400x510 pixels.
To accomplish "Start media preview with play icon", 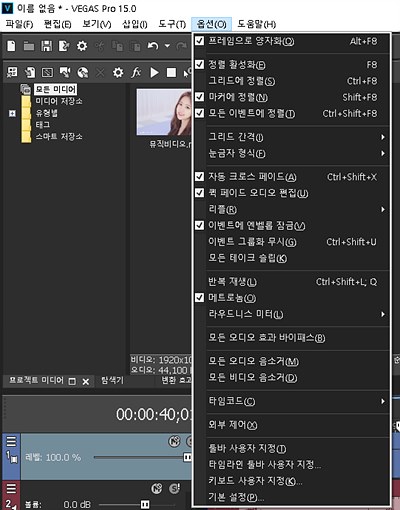I will pyautogui.click(x=154, y=72).
